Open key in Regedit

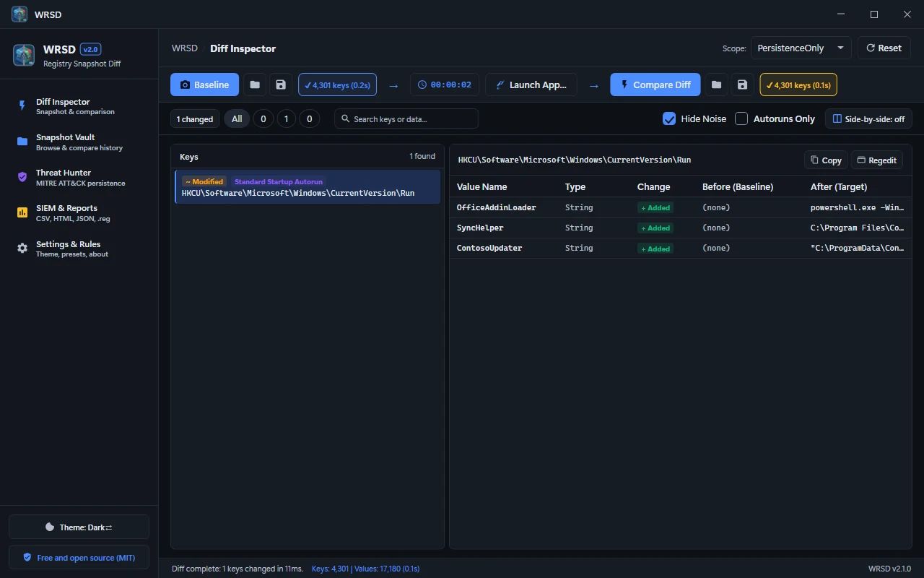876,160
